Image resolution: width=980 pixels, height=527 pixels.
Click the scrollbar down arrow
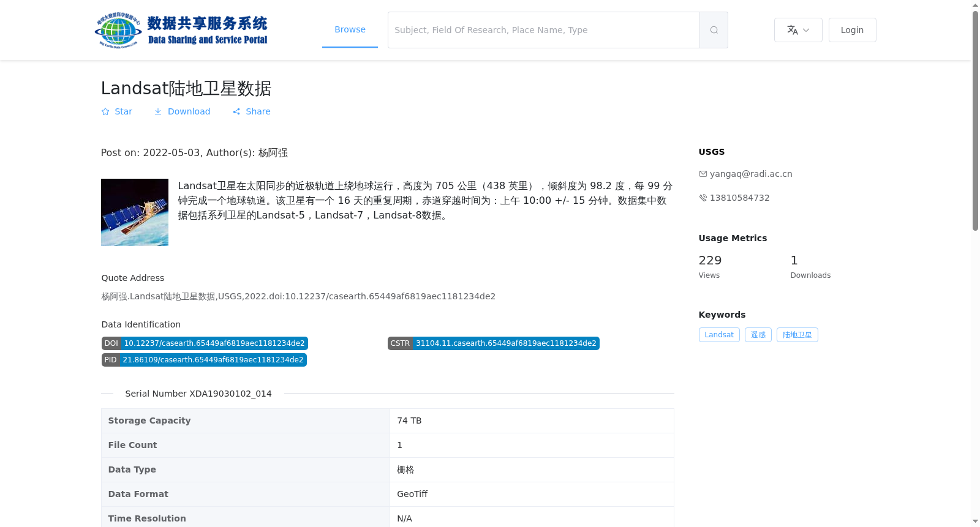pos(975,521)
